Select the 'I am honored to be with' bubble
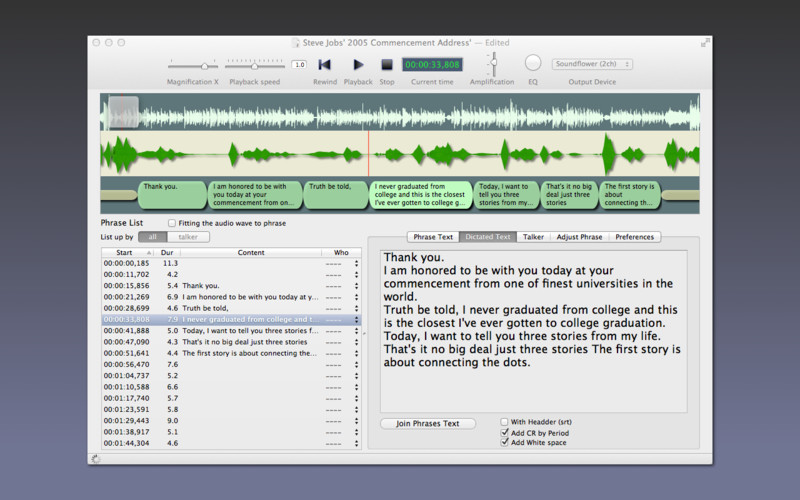 255,195
